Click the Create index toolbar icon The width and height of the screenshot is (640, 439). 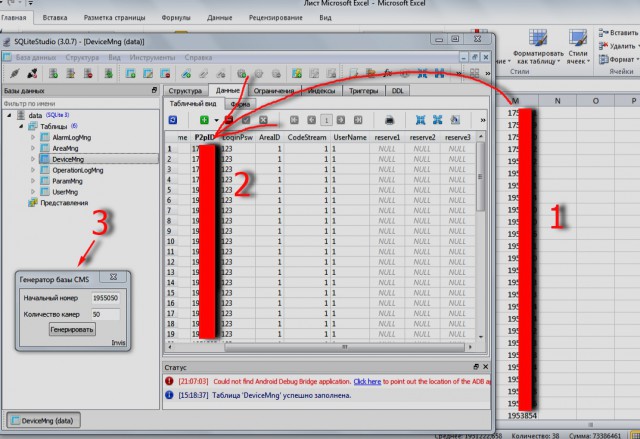(186, 73)
